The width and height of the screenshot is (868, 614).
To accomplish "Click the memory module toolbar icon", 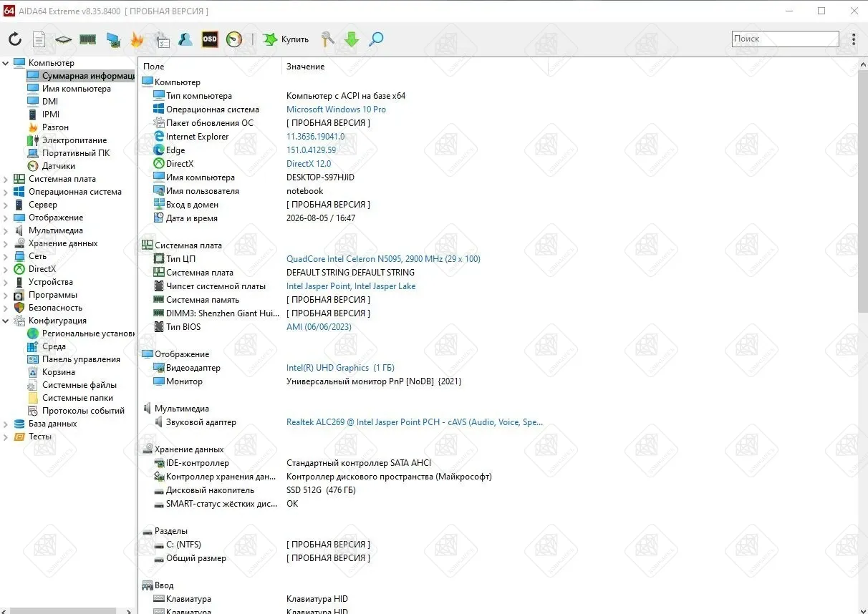I will pyautogui.click(x=88, y=39).
